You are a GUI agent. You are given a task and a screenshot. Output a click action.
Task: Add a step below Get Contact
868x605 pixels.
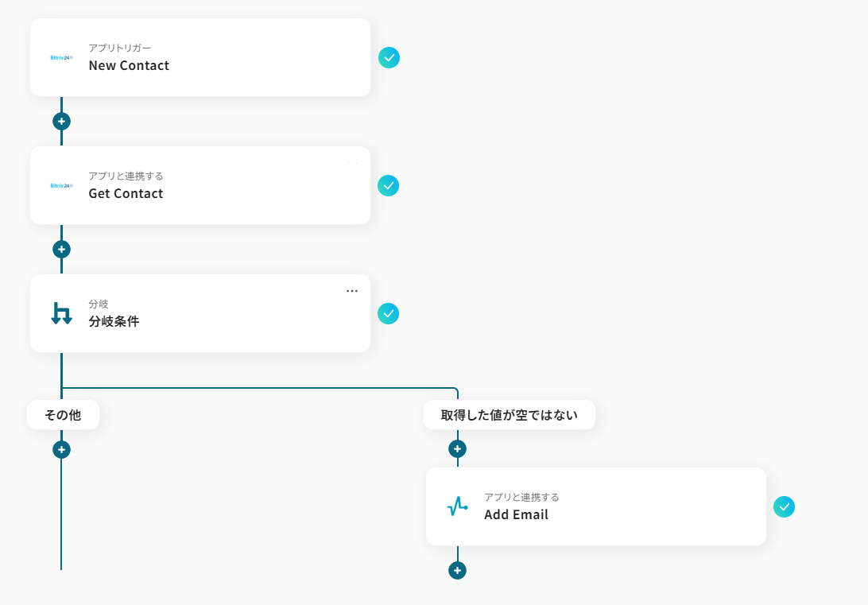tap(61, 249)
